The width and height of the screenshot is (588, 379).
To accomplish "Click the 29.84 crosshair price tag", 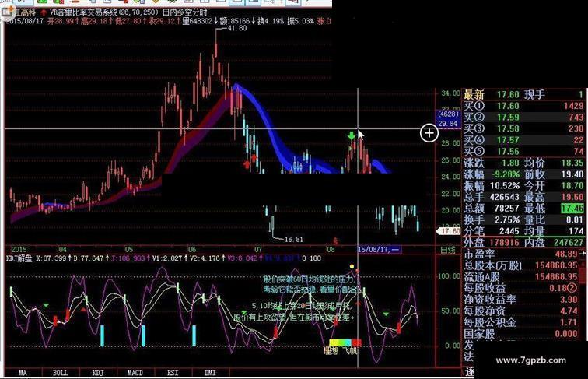I will (448, 124).
